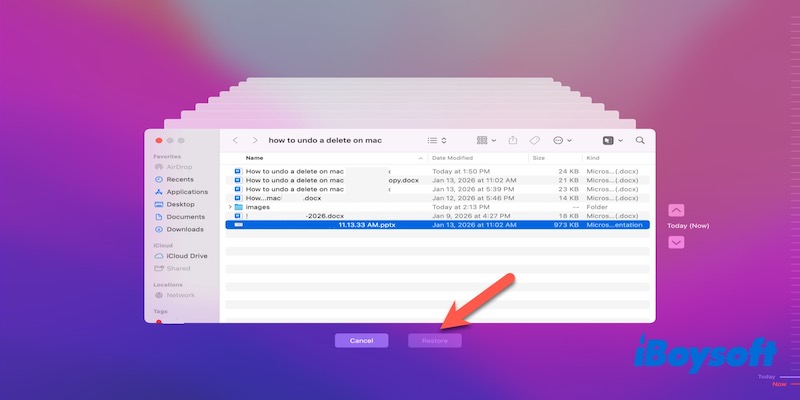Open the list view switcher

pyautogui.click(x=437, y=140)
